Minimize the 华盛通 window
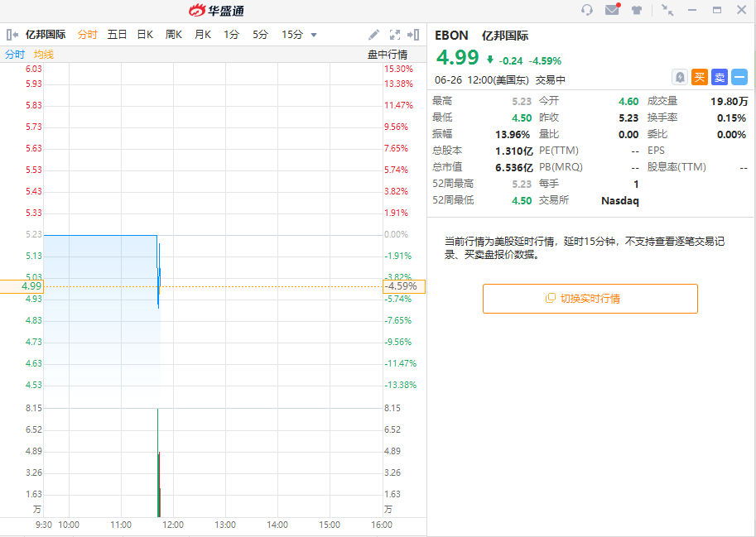Screen dimensions: 756x537 [692, 10]
